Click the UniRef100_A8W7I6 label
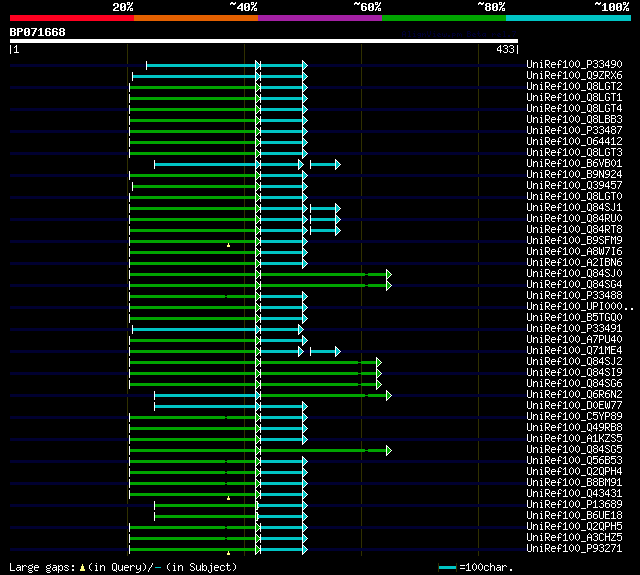 click(574, 251)
